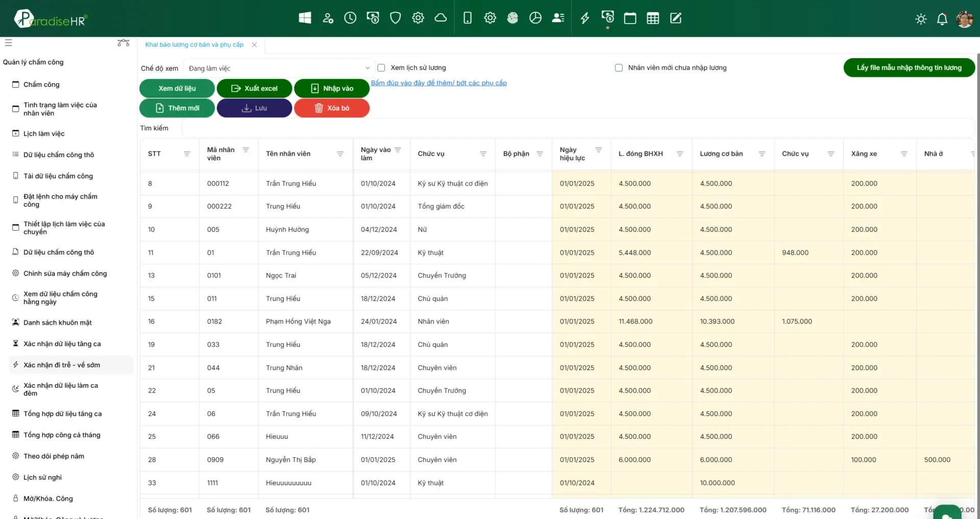
Task: Click the 'Tìm kiếm' search field
Action: point(577,128)
